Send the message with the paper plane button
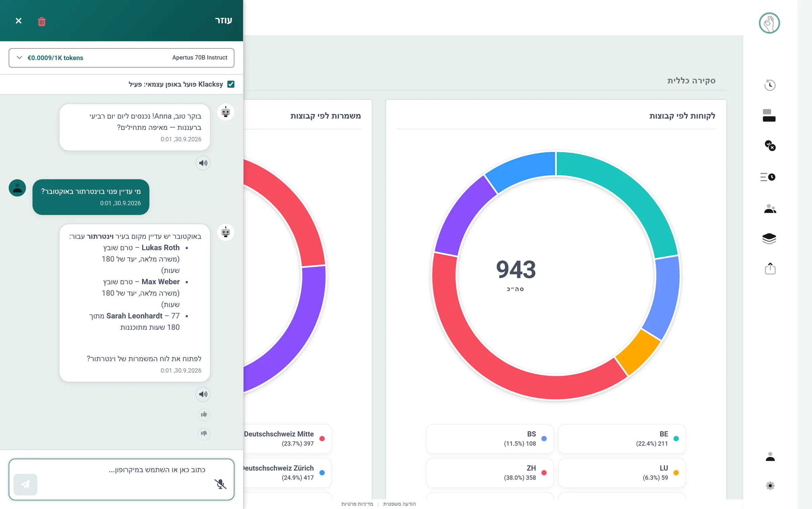Image resolution: width=812 pixels, height=509 pixels. coord(25,484)
